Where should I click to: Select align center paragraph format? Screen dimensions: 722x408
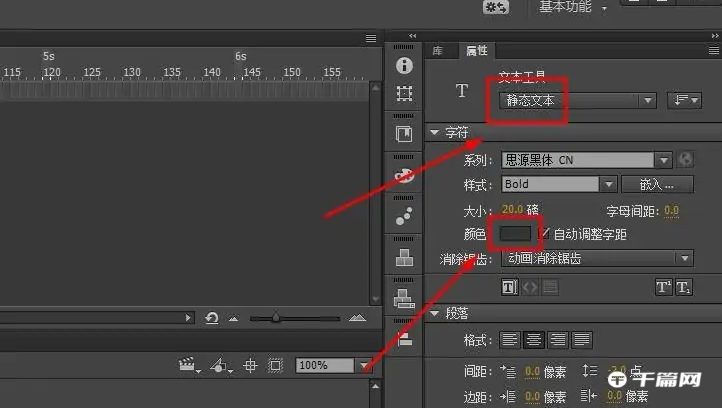(534, 340)
